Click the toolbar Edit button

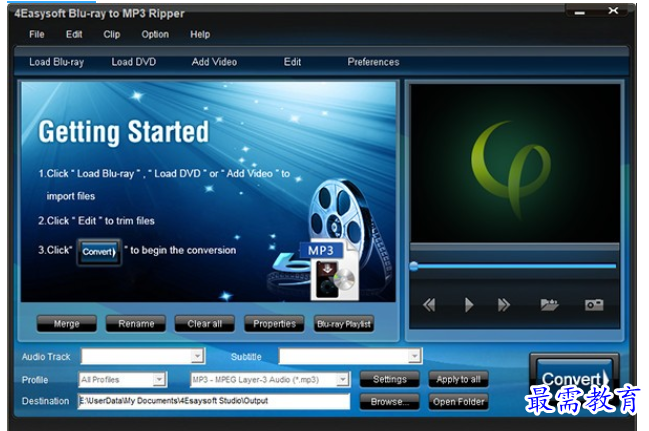click(x=292, y=62)
